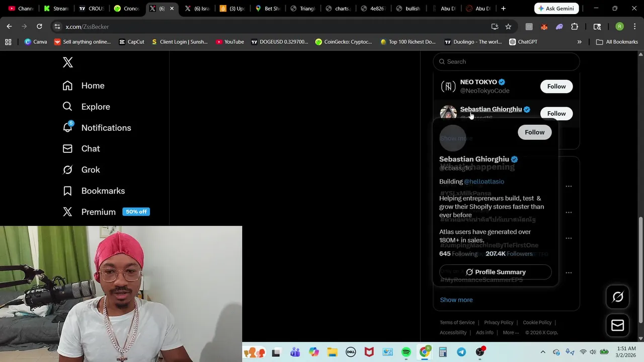Open the floating Grok button

[x=618, y=297]
